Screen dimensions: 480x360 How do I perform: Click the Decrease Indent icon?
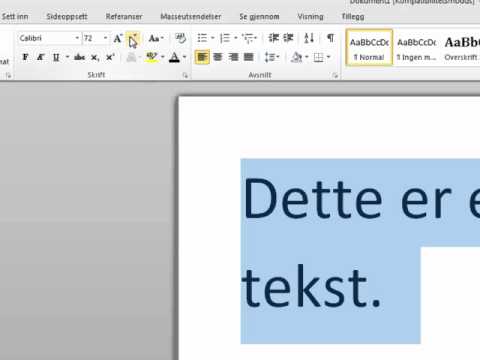274,38
